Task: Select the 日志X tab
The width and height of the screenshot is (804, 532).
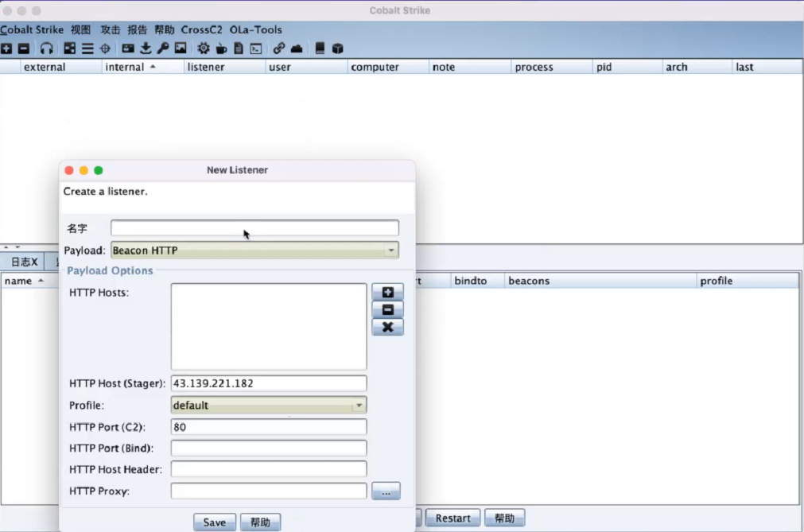Action: click(24, 262)
